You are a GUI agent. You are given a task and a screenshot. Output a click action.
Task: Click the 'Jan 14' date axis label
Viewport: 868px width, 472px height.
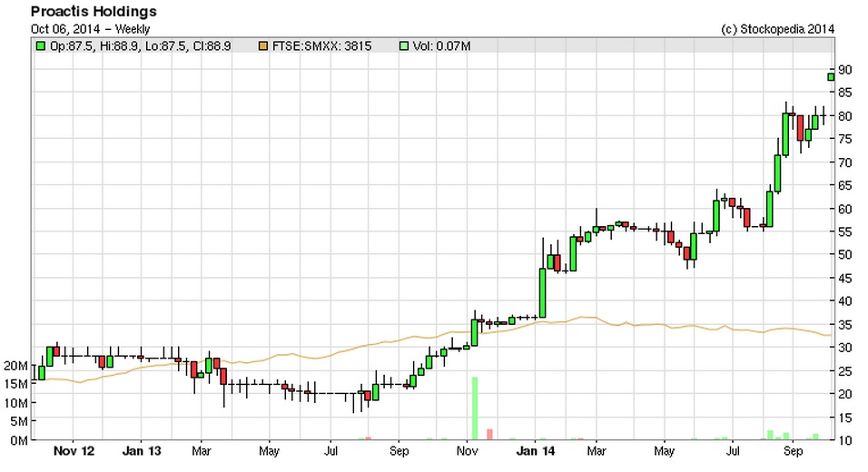click(x=535, y=451)
